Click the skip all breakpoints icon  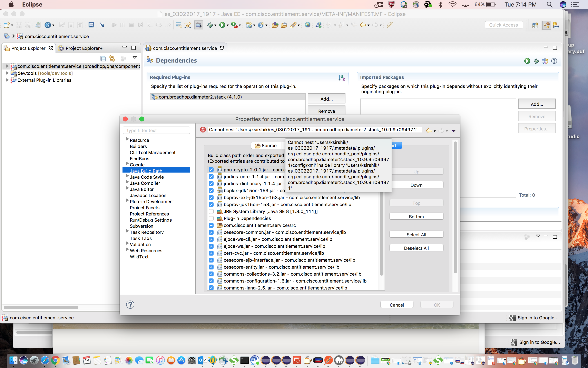(x=102, y=25)
